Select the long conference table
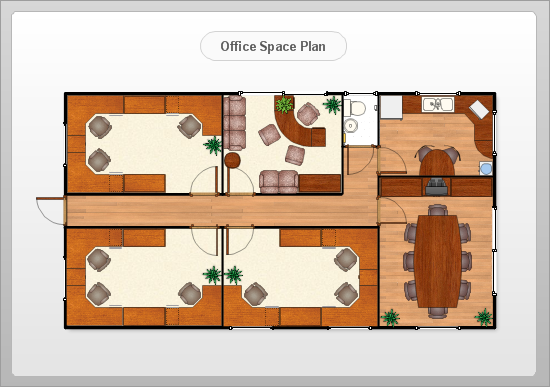Image resolution: width=550 pixels, height=387 pixels. point(437,261)
